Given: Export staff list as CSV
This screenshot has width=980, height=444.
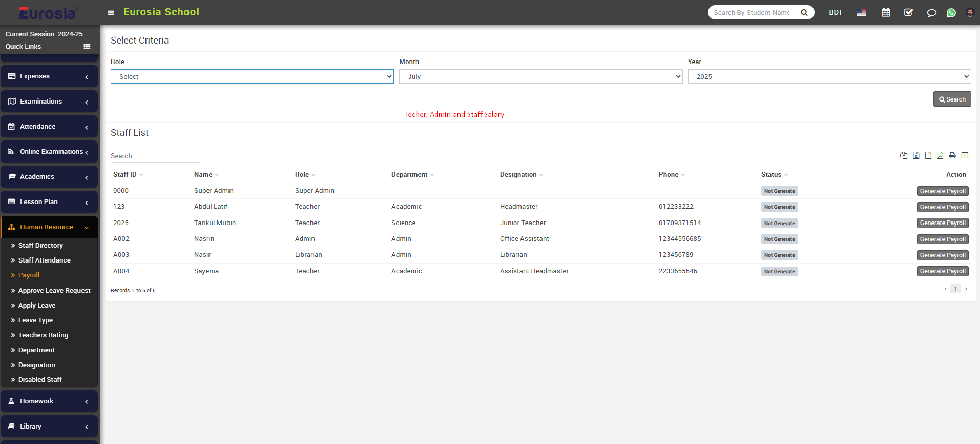Looking at the screenshot, I should (928, 155).
